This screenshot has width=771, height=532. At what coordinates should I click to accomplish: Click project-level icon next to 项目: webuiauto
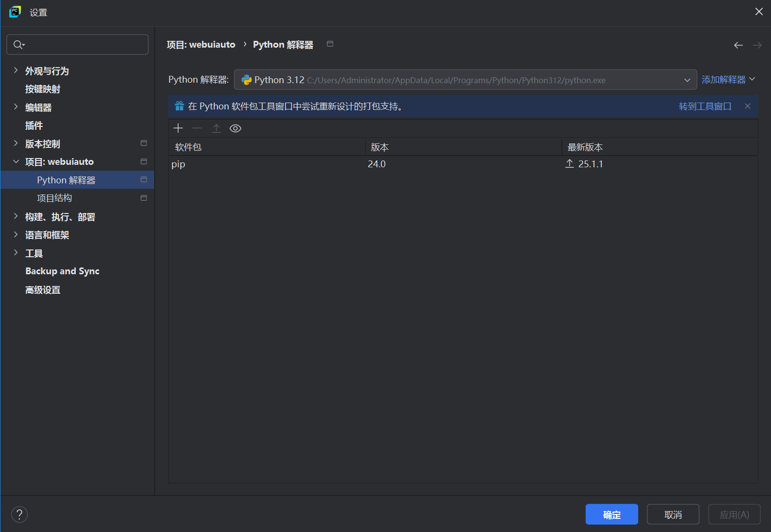(x=143, y=161)
